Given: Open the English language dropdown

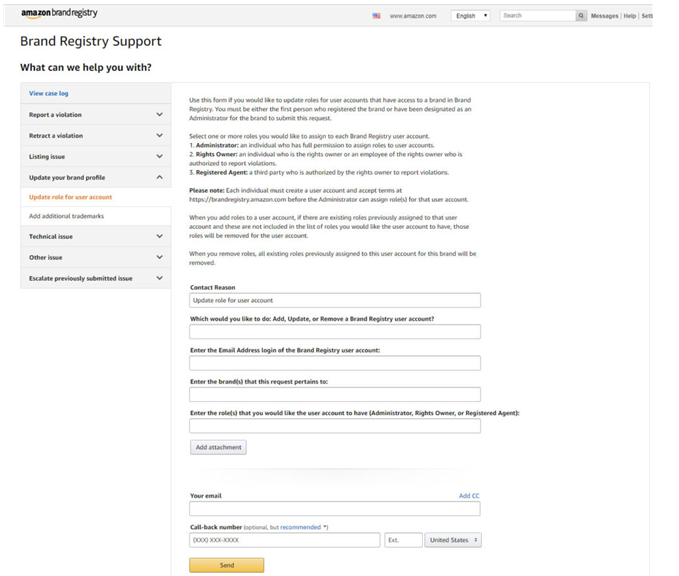Looking at the screenshot, I should coord(470,16).
